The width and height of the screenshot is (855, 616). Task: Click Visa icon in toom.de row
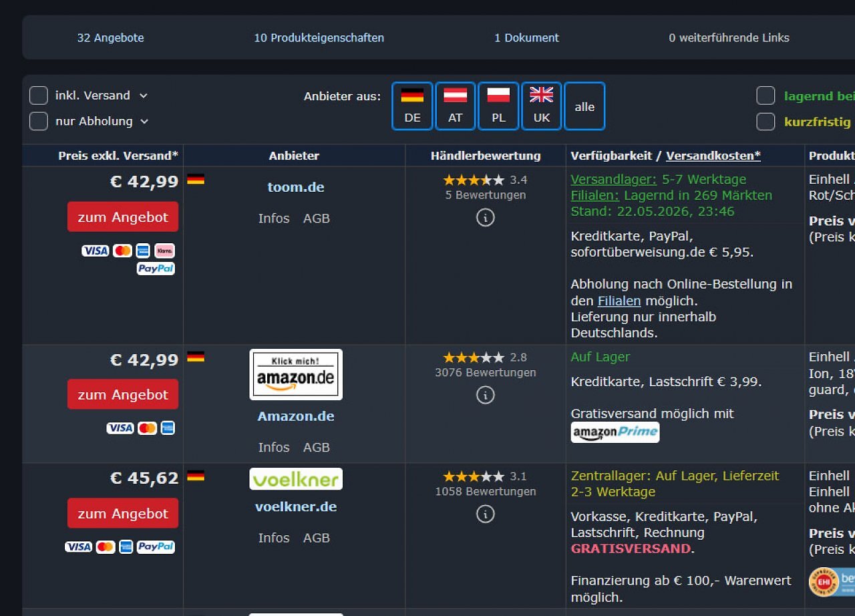(96, 251)
